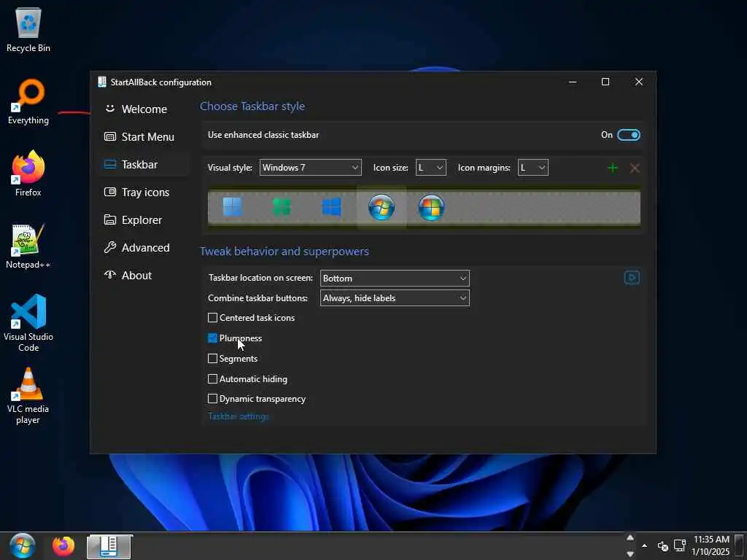This screenshot has width=747, height=560.
Task: Open the Icon margins dropdown
Action: point(533,168)
